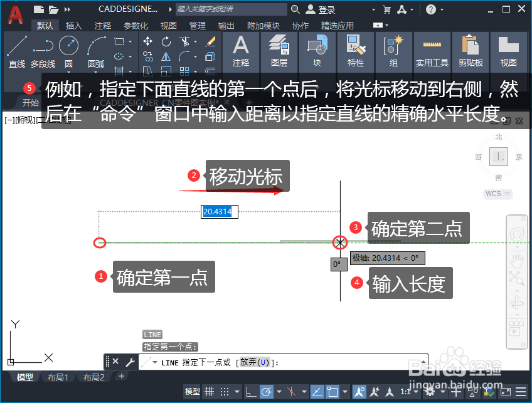Click the Explode box icon
The width and height of the screenshot is (532, 403).
click(x=210, y=56)
